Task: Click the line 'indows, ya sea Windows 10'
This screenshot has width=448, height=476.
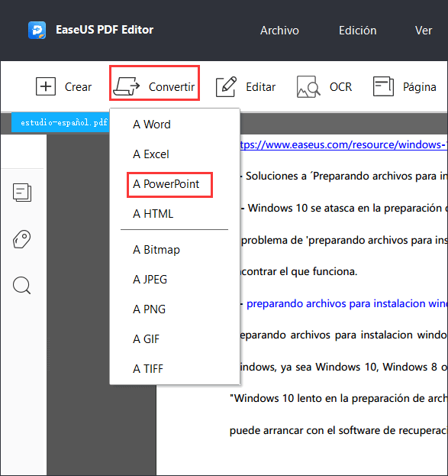Action: [343, 367]
